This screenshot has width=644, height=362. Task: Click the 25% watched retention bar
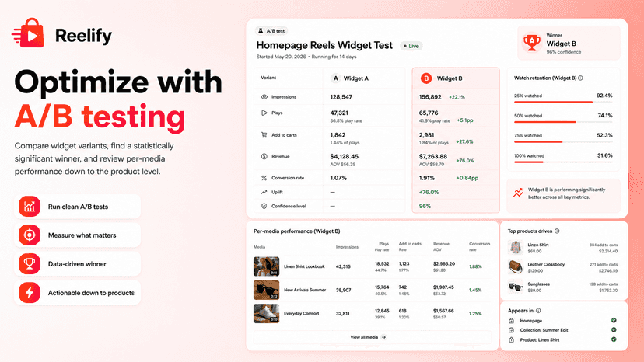(x=563, y=103)
